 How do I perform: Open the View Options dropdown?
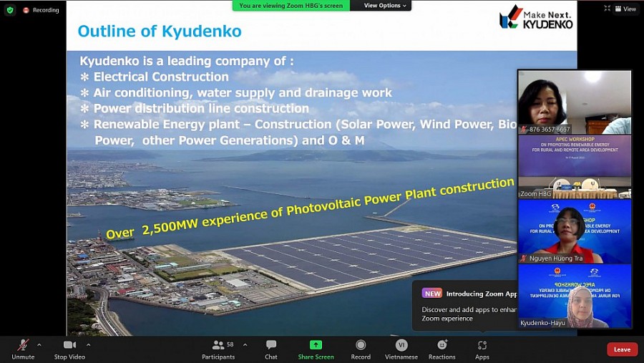tap(385, 6)
